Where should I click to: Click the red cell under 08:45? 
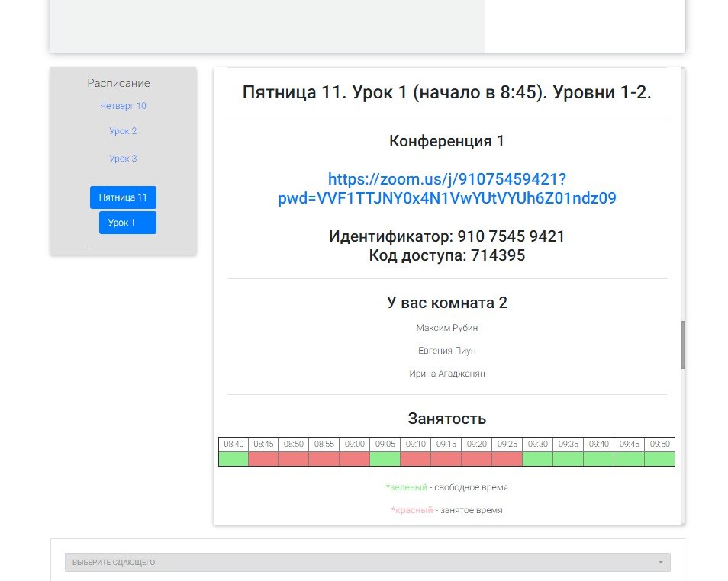[x=263, y=459]
